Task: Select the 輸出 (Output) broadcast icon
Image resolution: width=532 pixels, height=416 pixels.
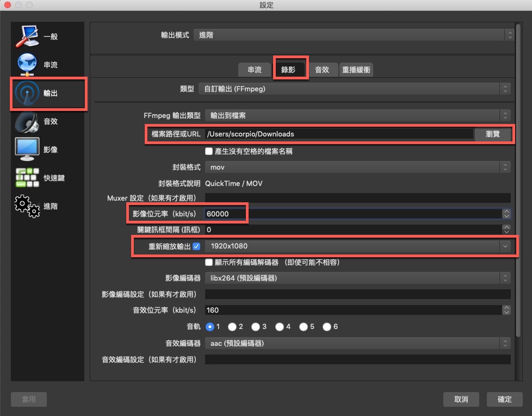Action: tap(27, 93)
